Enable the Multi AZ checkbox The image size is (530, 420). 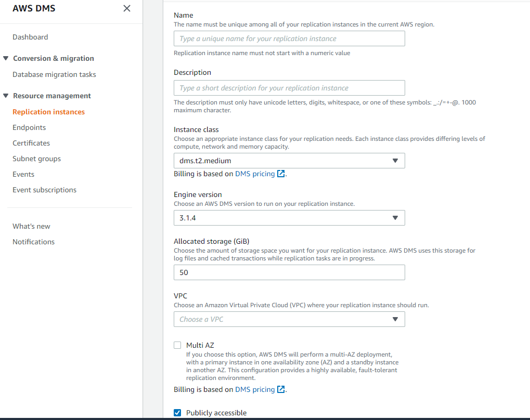point(177,345)
